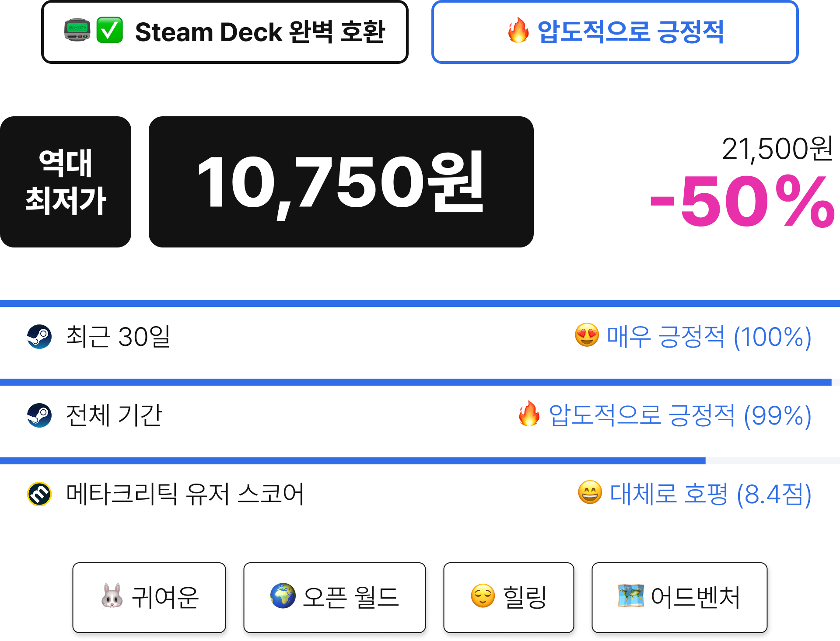Click the green checkmark emoji in Steam Deck badge

109,30
